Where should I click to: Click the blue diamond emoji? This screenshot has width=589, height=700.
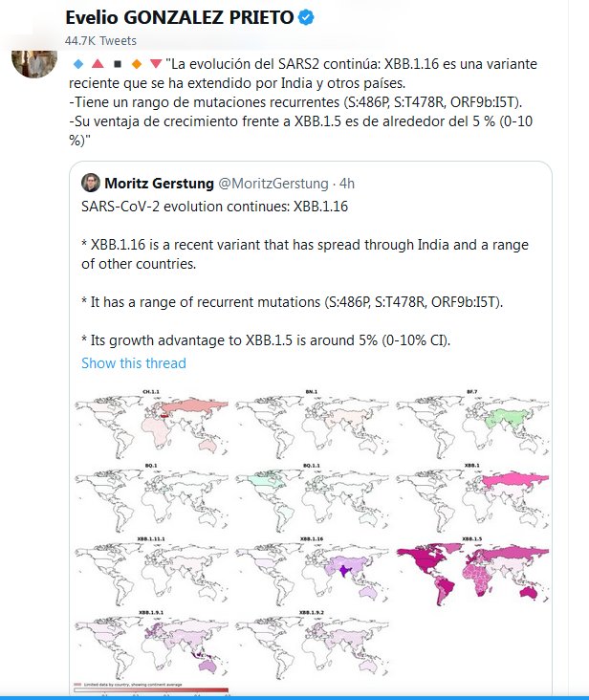pyautogui.click(x=78, y=64)
